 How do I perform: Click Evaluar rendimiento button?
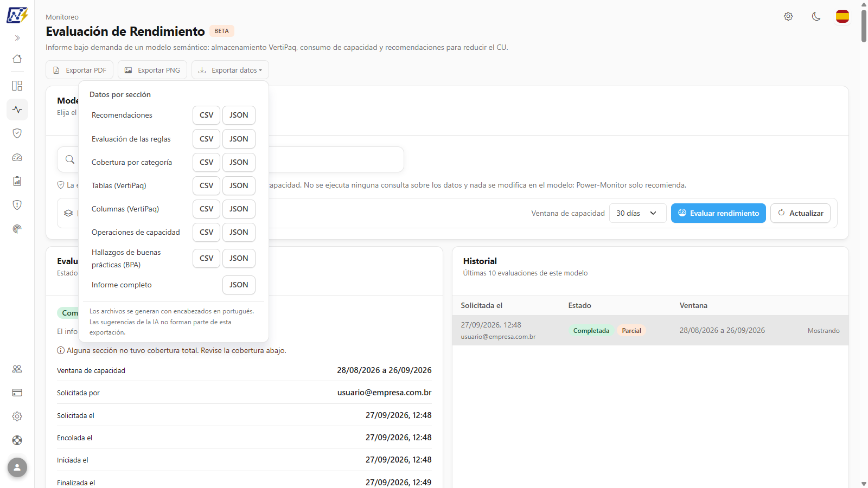718,213
